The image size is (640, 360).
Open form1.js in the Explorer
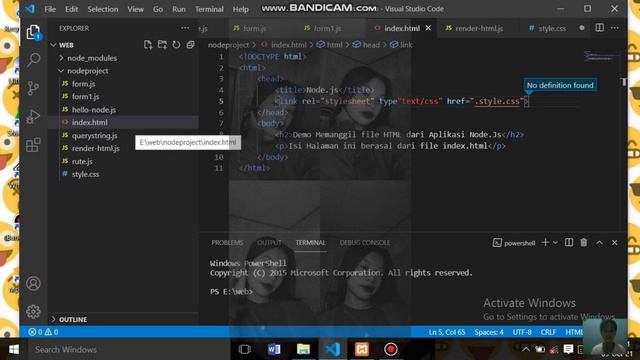click(85, 96)
